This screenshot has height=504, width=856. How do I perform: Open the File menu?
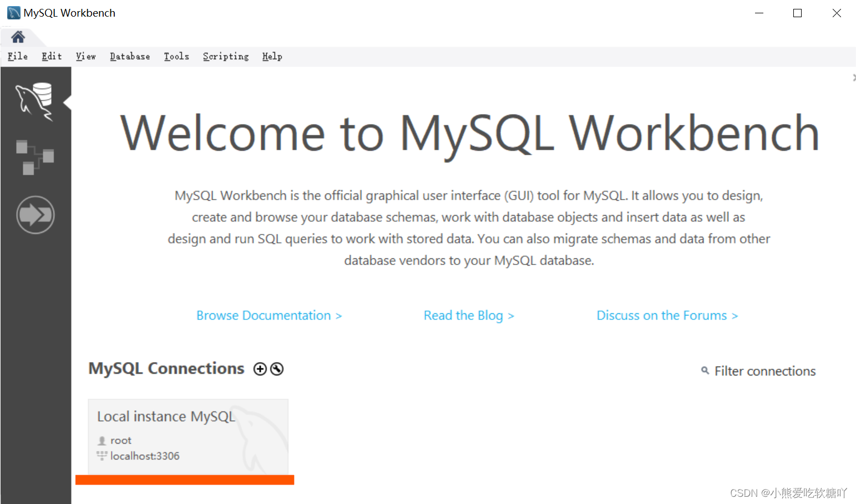(x=18, y=57)
